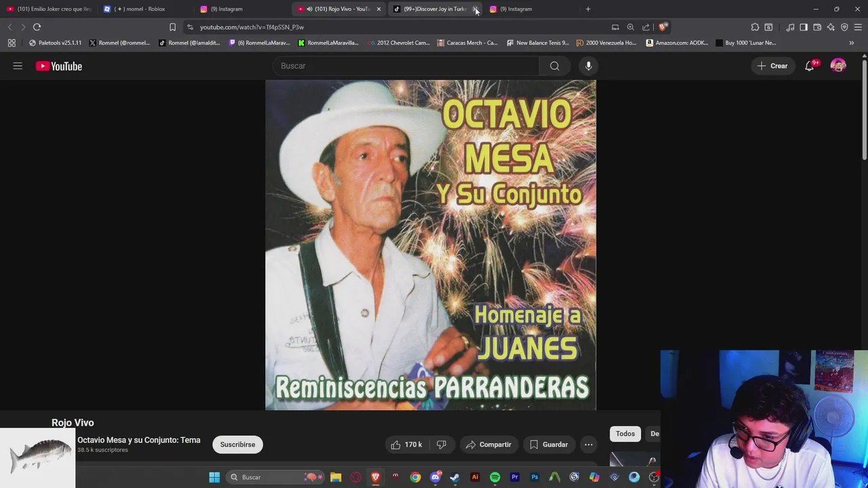This screenshot has height=488, width=868.
Task: Open site settings icon left of URL
Action: (x=190, y=27)
